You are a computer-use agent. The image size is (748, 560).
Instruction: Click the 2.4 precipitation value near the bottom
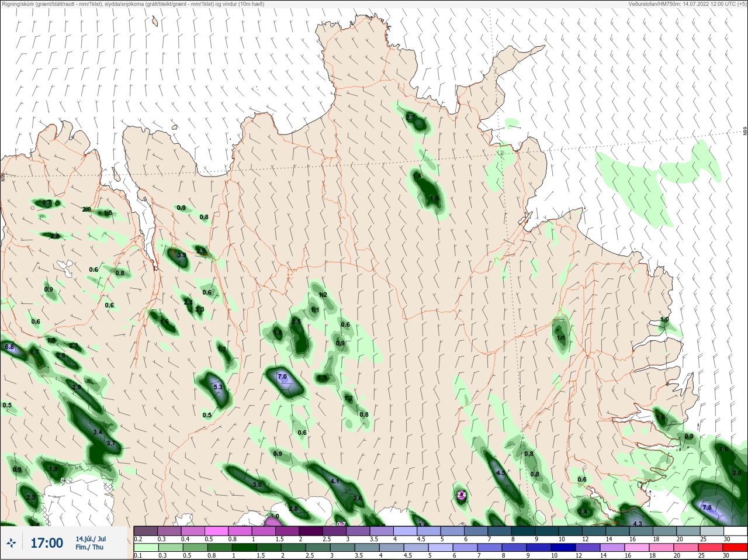(583, 512)
